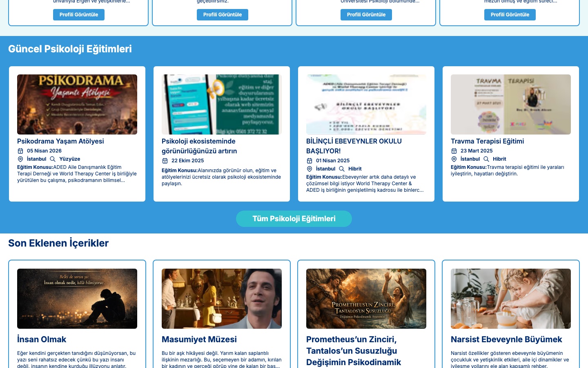The image size is (588, 368).
Task: Click Profili Görüntüle under 'mezun olmuş ve eğitim süreci'
Action: coord(510,15)
